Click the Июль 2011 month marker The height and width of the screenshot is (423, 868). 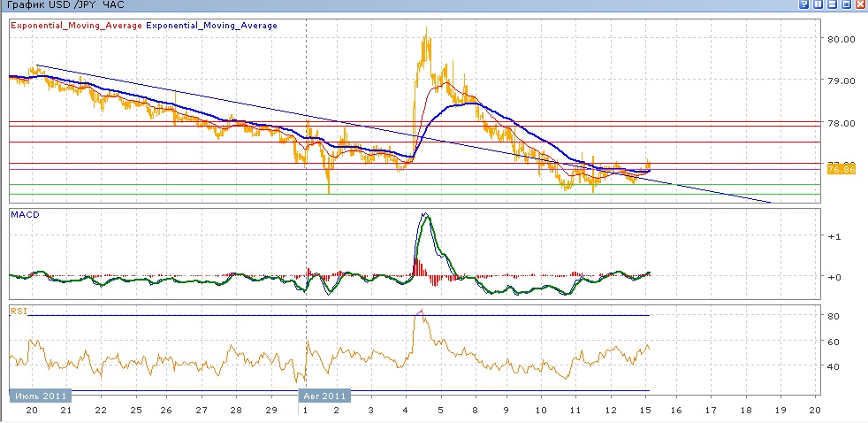(40, 396)
